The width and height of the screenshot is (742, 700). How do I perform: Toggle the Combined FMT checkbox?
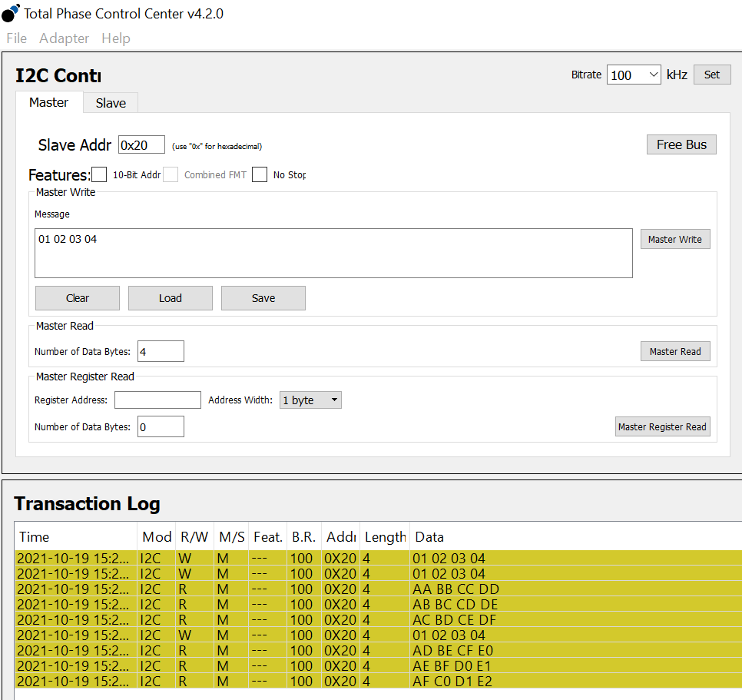click(x=171, y=174)
